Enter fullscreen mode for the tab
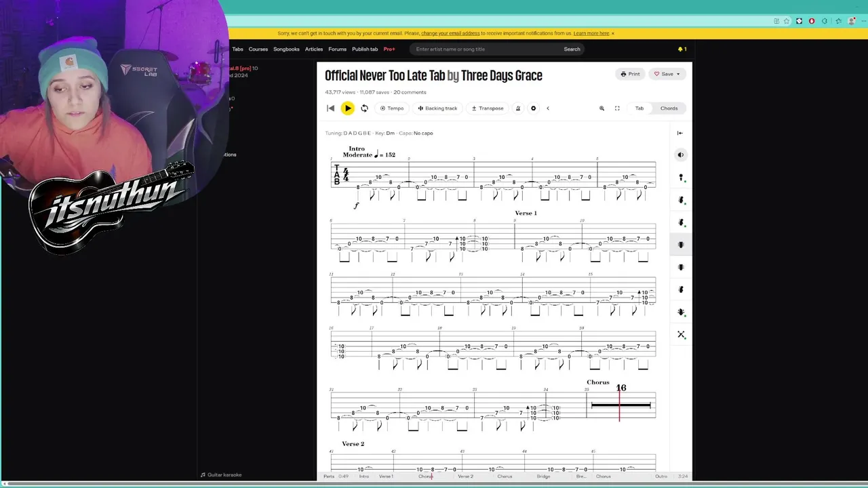The width and height of the screenshot is (868, 488). [x=617, y=108]
